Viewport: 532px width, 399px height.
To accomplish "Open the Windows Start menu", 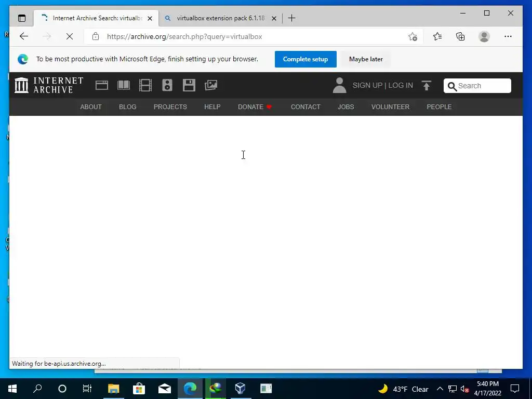I will point(12,389).
